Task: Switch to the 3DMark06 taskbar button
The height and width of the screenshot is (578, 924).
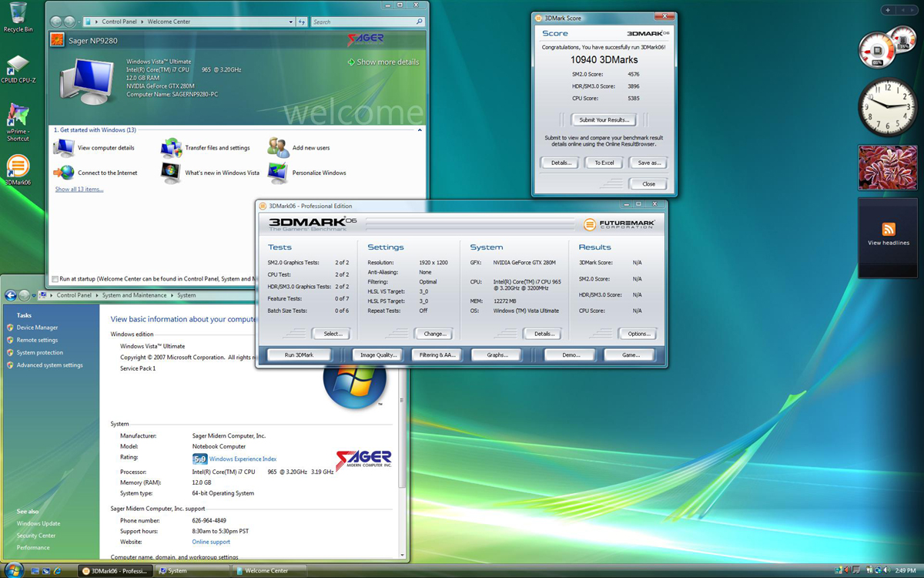Action: click(115, 571)
